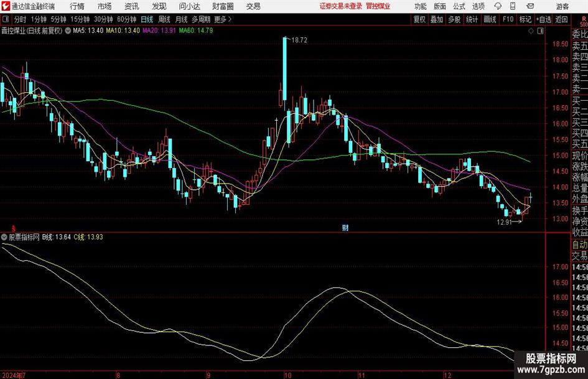Screen dimensions: 588x379
Task: Open the customer service headset icon
Action: click(x=498, y=6)
